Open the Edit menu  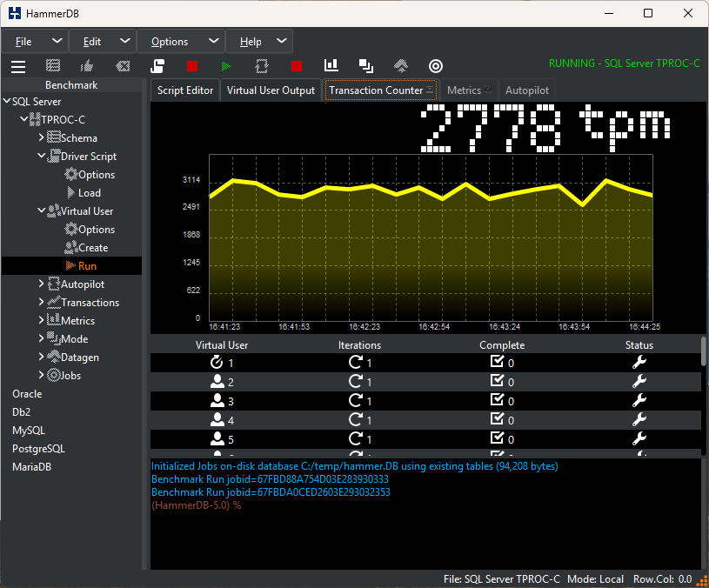pos(104,42)
